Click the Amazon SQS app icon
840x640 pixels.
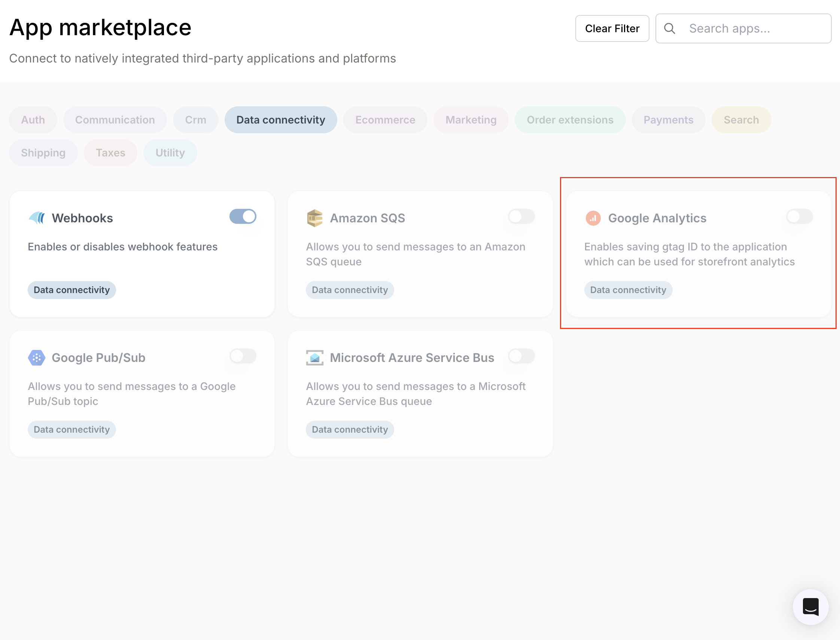[315, 217]
